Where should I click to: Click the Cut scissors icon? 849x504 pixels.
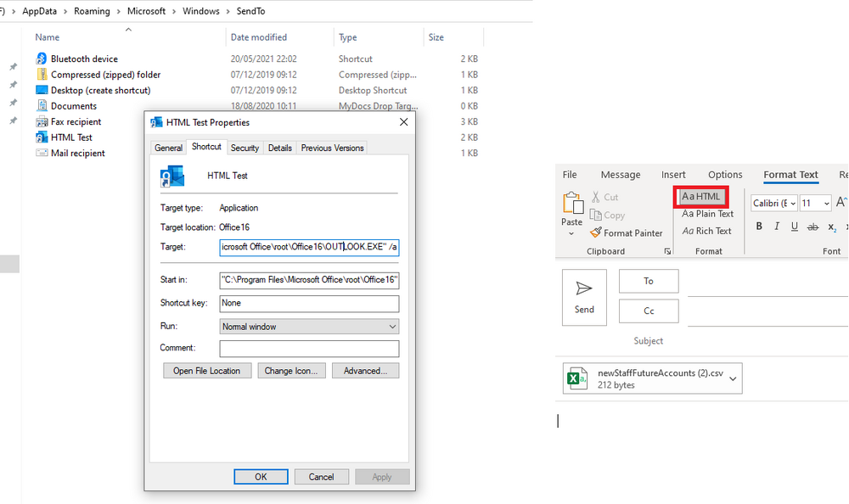(x=596, y=197)
